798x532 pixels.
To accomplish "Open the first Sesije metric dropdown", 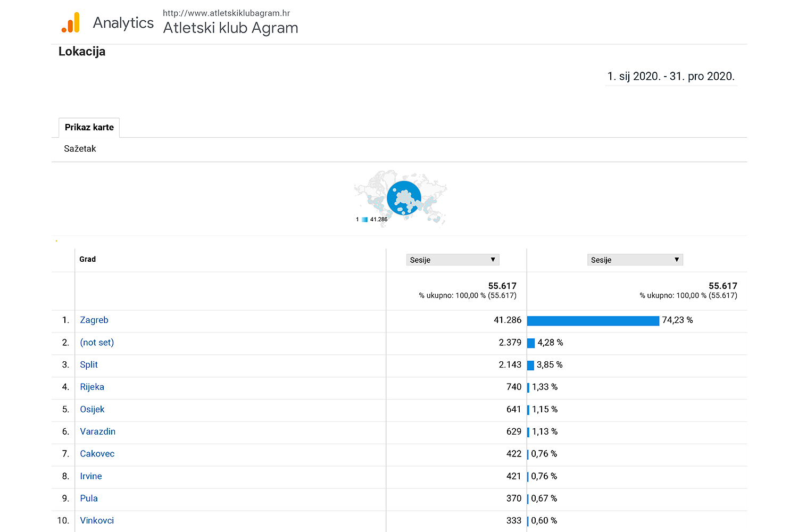I will click(452, 260).
